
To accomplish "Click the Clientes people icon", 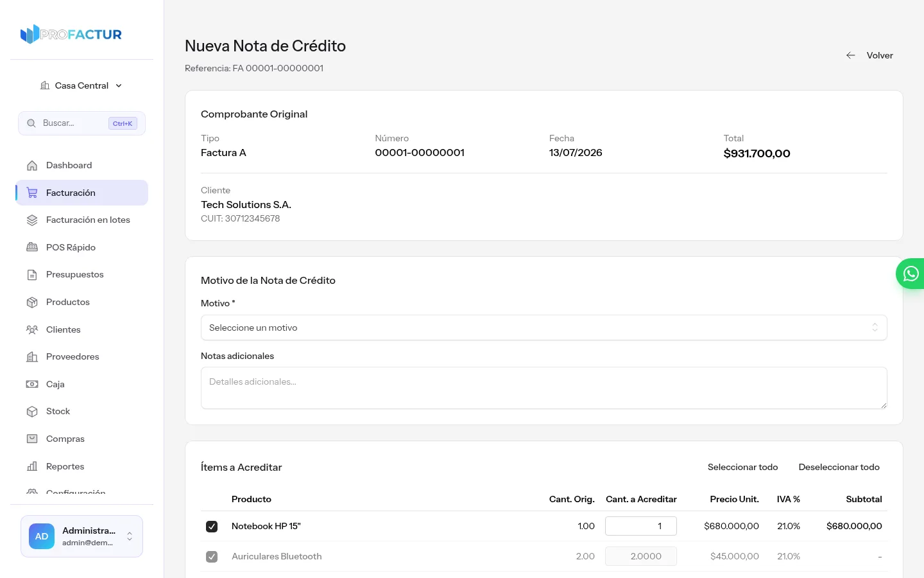I will (x=32, y=329).
